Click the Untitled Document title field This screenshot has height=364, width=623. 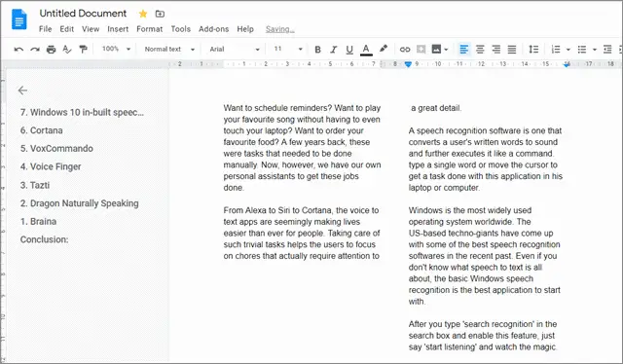(x=83, y=13)
